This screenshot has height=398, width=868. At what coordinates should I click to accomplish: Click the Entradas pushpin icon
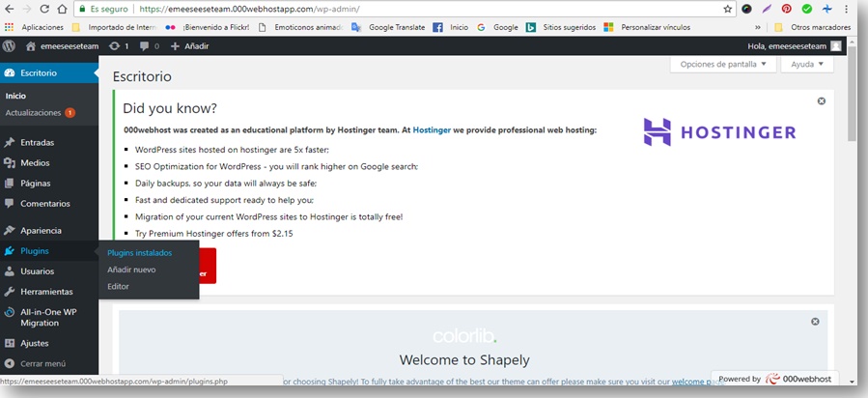click(10, 143)
